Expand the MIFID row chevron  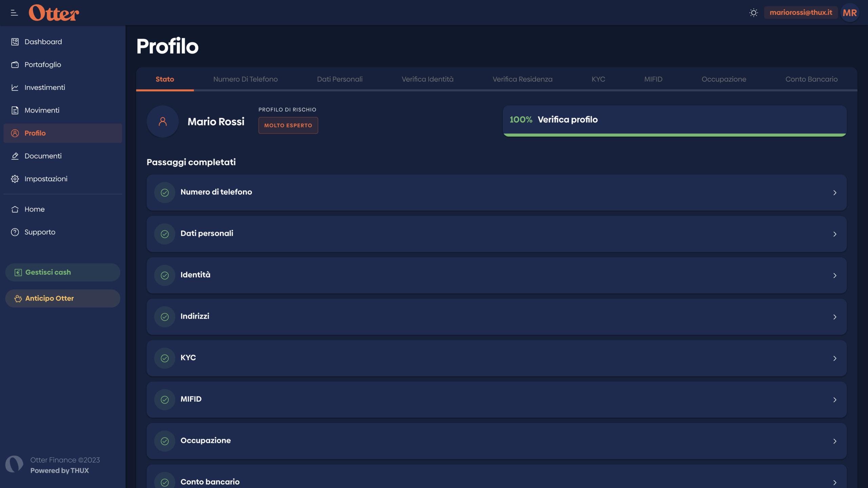pos(835,400)
